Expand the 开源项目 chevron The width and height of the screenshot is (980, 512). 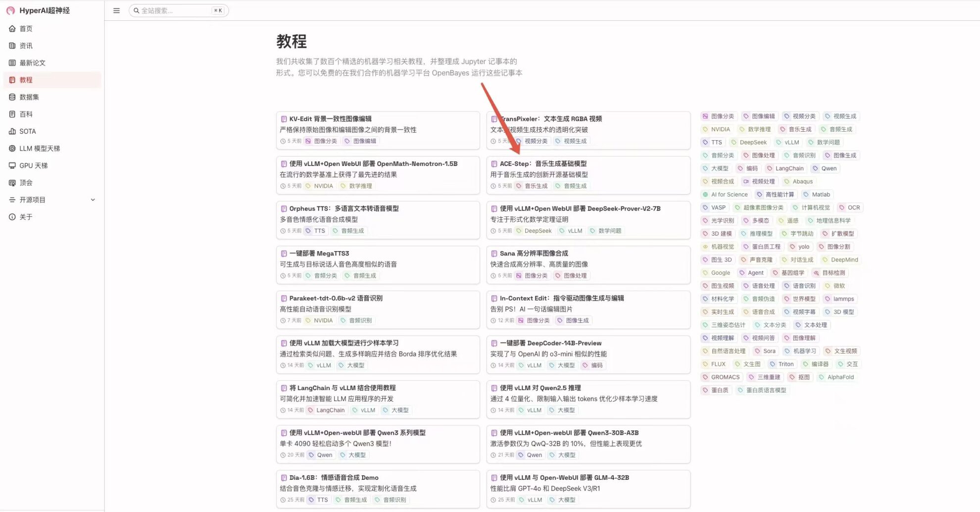pos(93,200)
